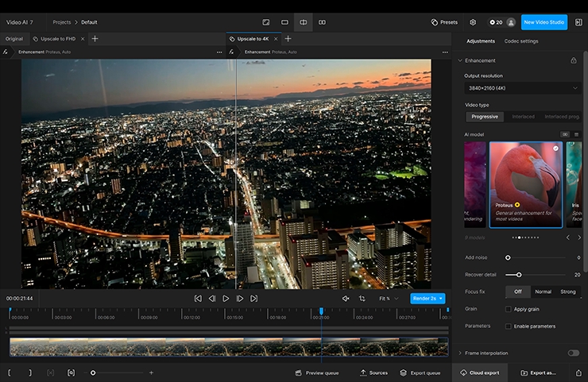Open the Fit % zoom dropdown
Screen dimensions: 588x382
389,299
